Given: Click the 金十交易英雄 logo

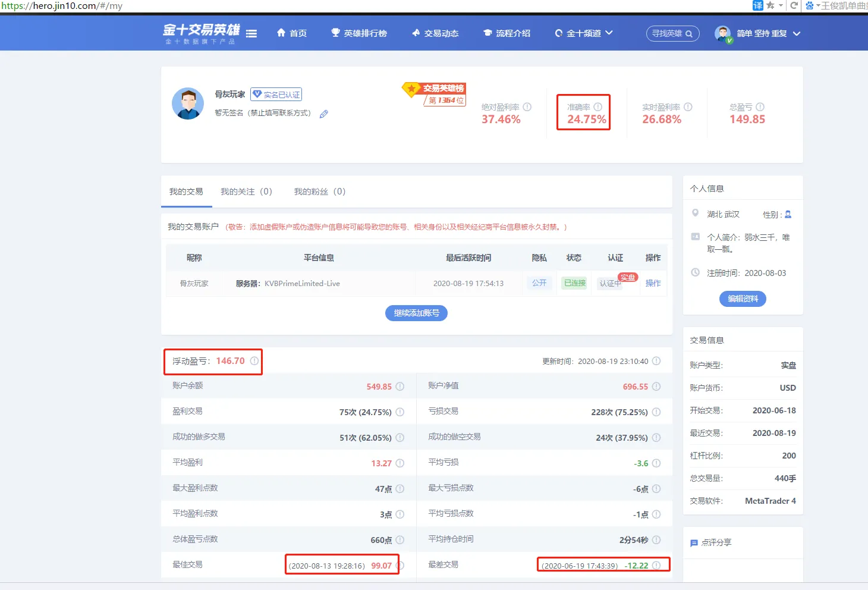Looking at the screenshot, I should pos(201,33).
